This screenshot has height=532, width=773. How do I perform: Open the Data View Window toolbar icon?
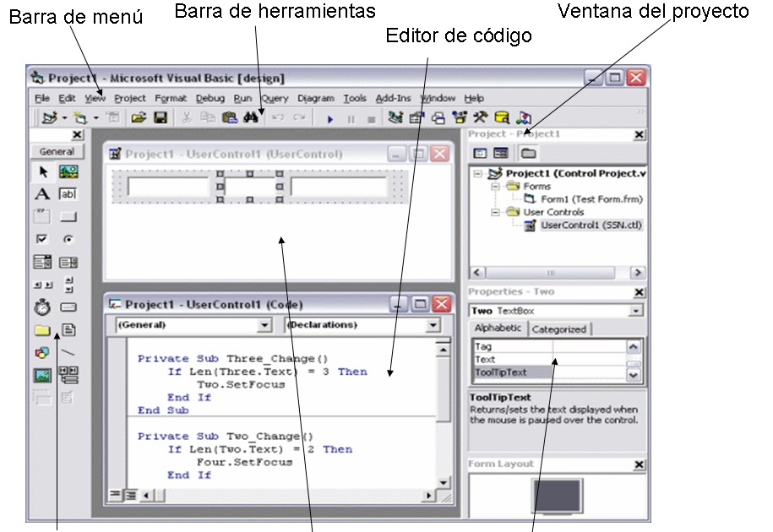point(502,117)
